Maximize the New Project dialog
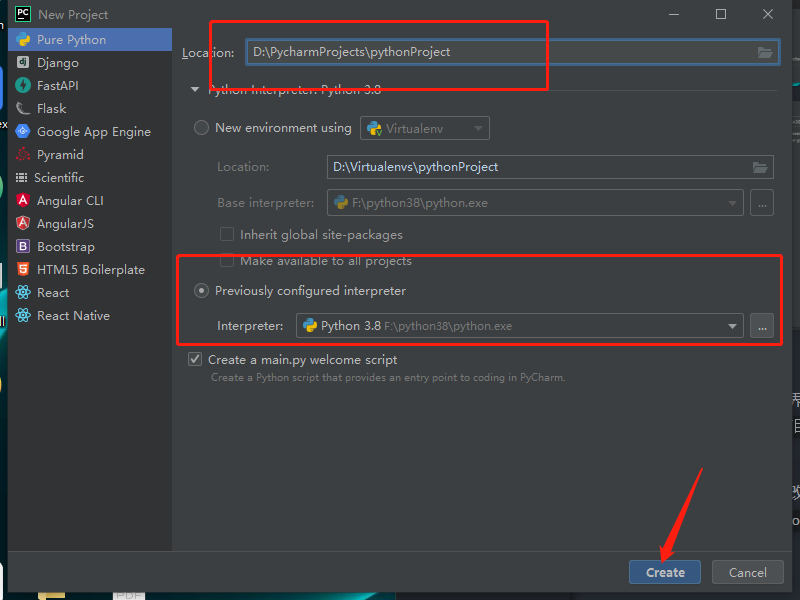The width and height of the screenshot is (800, 600). (721, 14)
